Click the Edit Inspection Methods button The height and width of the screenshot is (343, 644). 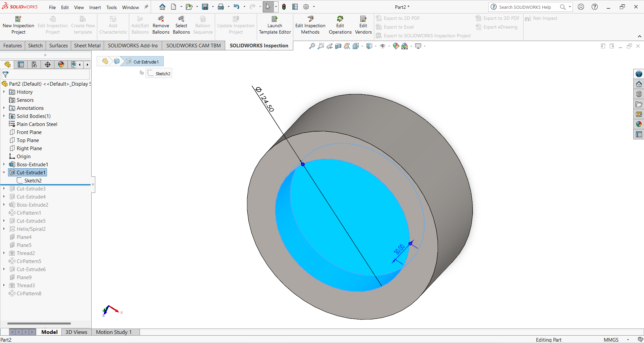click(x=310, y=26)
